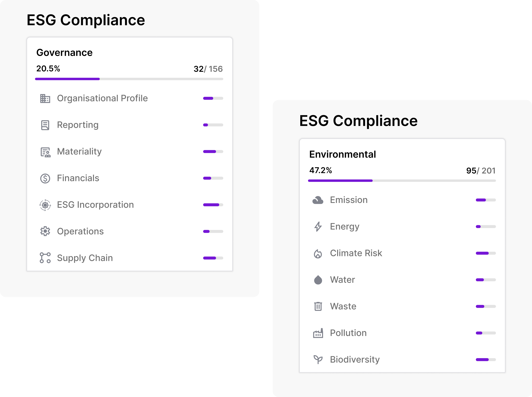Select the Biodiversity sprout icon
532x397 pixels.
[x=318, y=360]
